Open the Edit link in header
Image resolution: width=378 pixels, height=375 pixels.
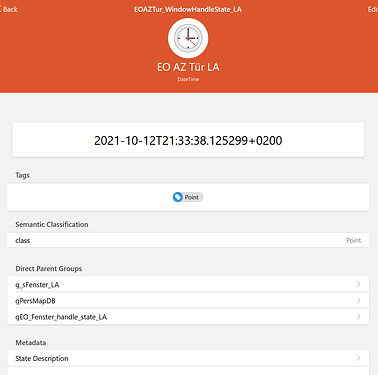[372, 9]
